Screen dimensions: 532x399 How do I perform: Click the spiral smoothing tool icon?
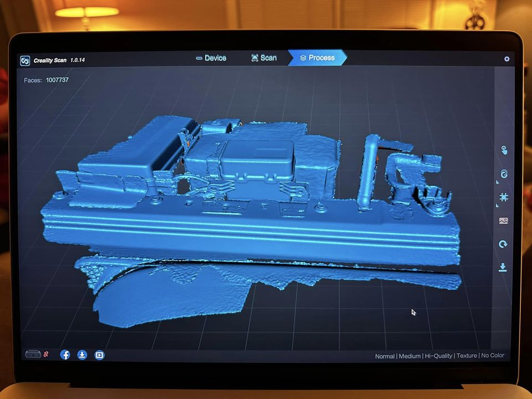click(x=504, y=173)
